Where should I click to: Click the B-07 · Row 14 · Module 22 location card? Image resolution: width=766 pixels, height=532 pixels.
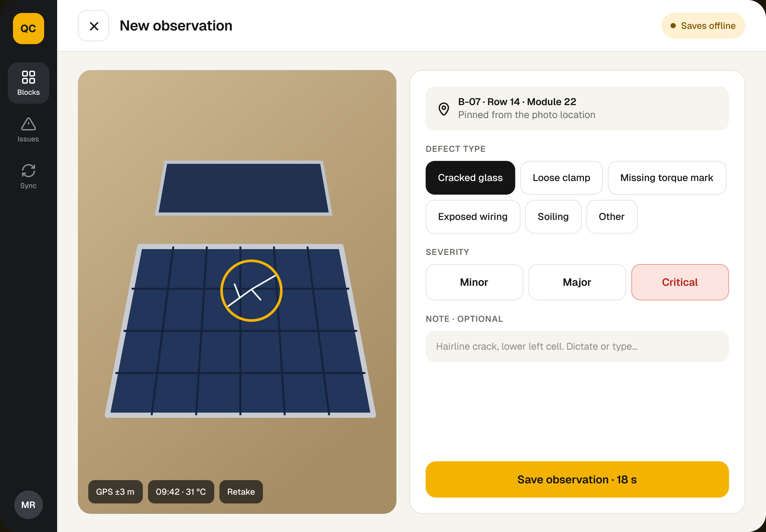tap(577, 108)
